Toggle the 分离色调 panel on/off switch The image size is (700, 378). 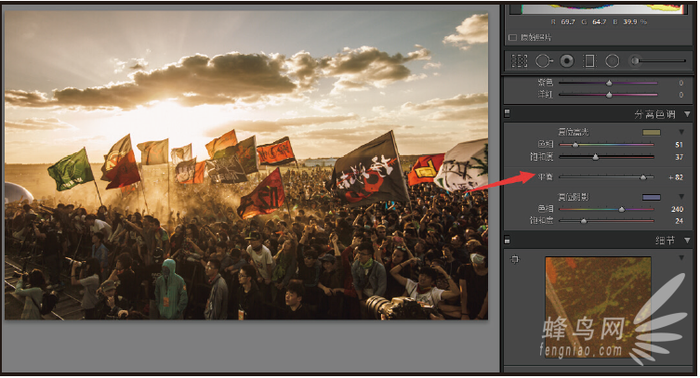(x=507, y=113)
